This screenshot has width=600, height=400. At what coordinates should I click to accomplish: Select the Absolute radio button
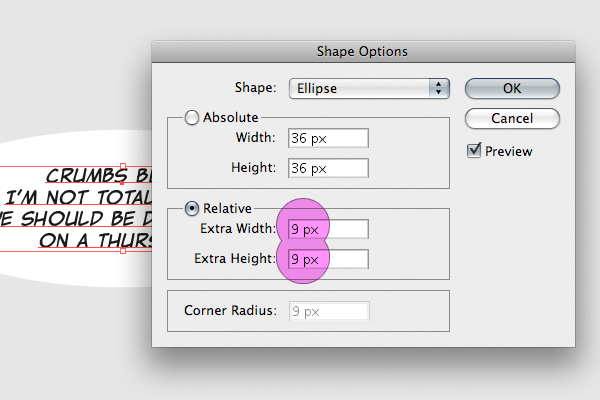(x=193, y=118)
